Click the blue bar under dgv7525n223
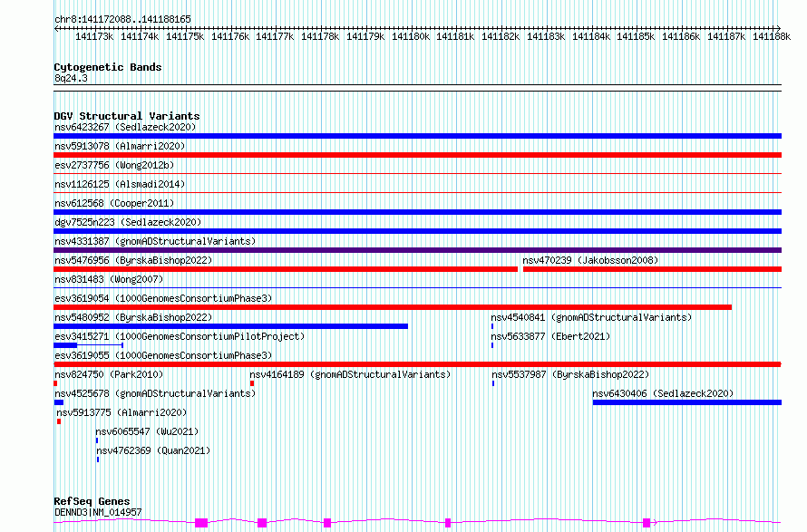Screen dimensions: 807x532 click(x=417, y=231)
